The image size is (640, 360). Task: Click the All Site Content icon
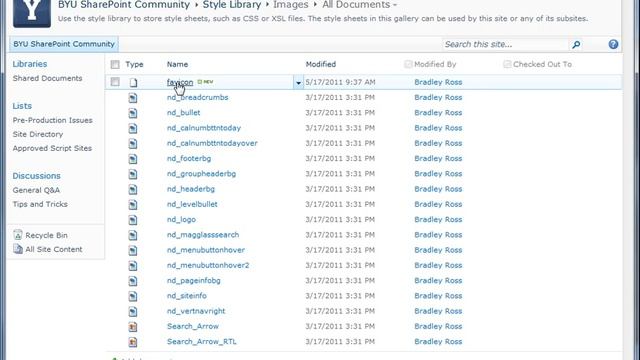pyautogui.click(x=18, y=249)
